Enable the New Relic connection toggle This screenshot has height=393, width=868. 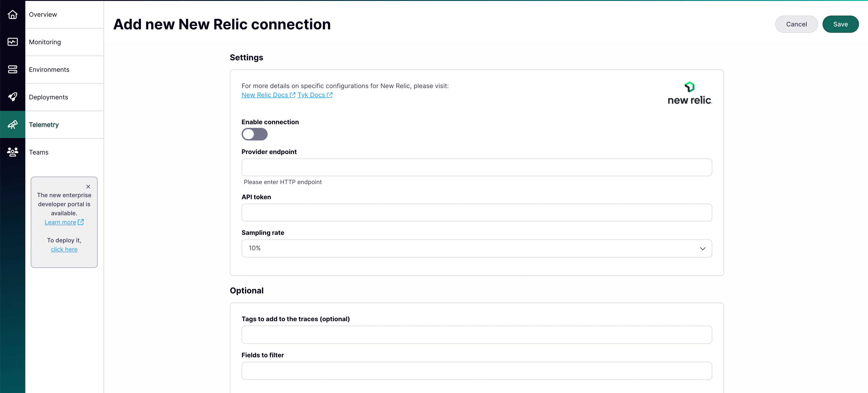[254, 134]
